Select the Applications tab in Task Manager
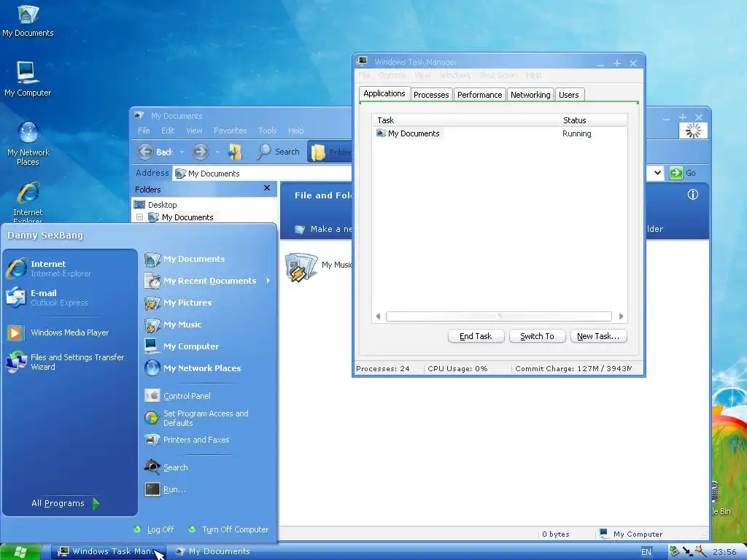The image size is (747, 560). tap(384, 94)
